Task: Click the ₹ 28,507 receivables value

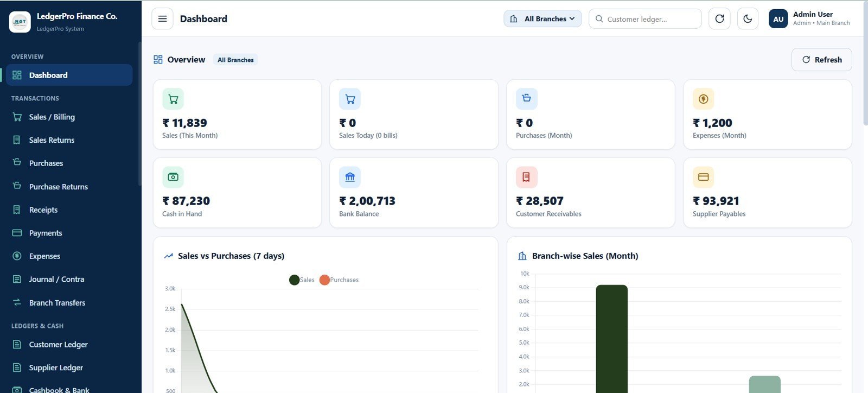Action: point(540,201)
